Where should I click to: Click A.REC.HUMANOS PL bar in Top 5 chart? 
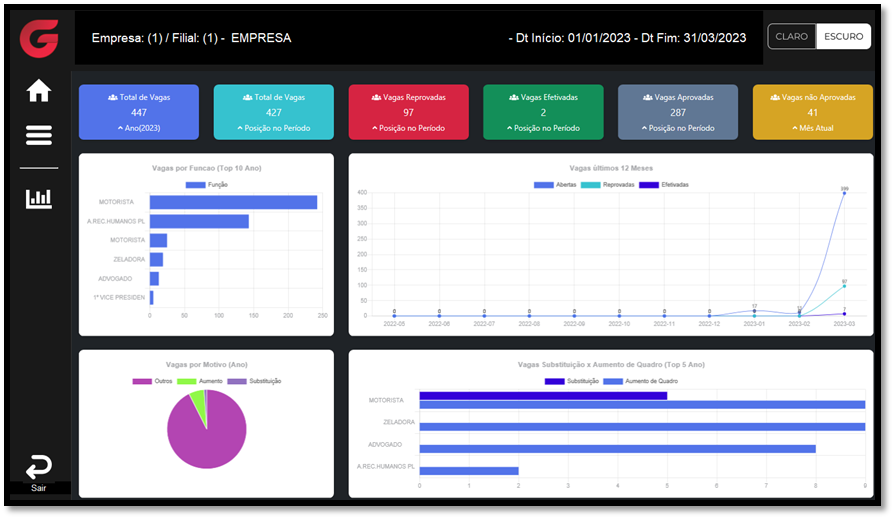click(x=469, y=471)
